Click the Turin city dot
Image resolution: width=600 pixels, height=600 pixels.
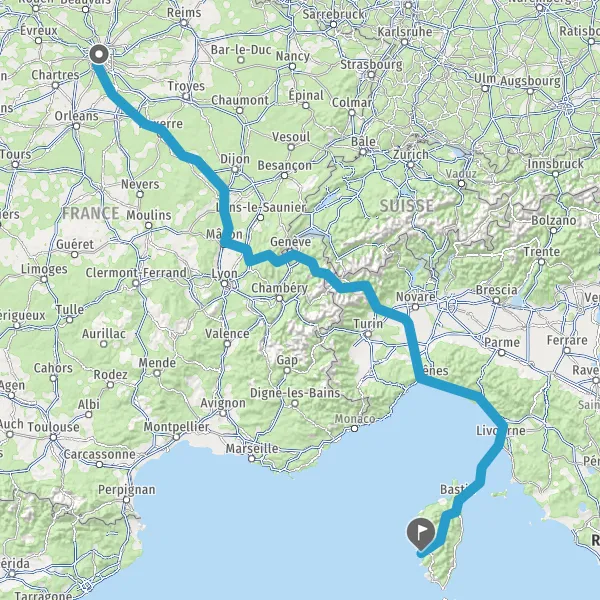(x=368, y=334)
